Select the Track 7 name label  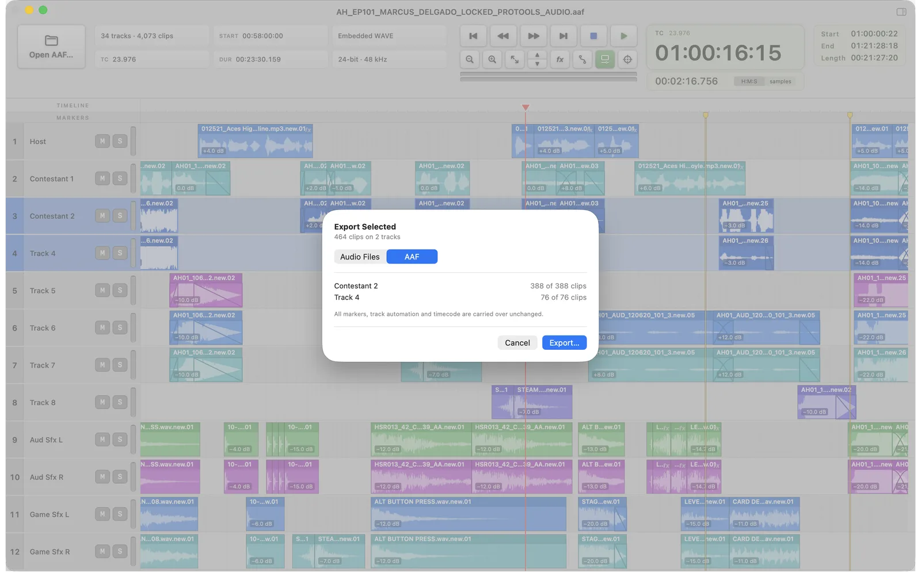click(43, 365)
